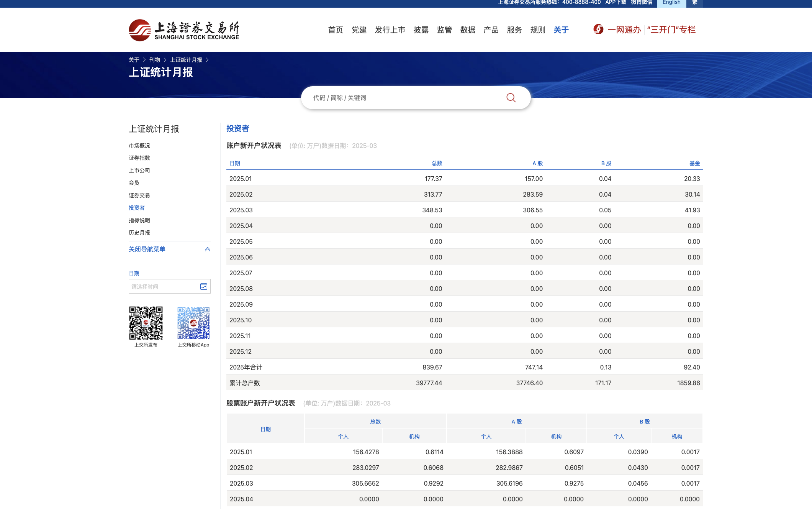This screenshot has width=812, height=509.
Task: Open the 披露 top navigation menu
Action: tap(421, 30)
